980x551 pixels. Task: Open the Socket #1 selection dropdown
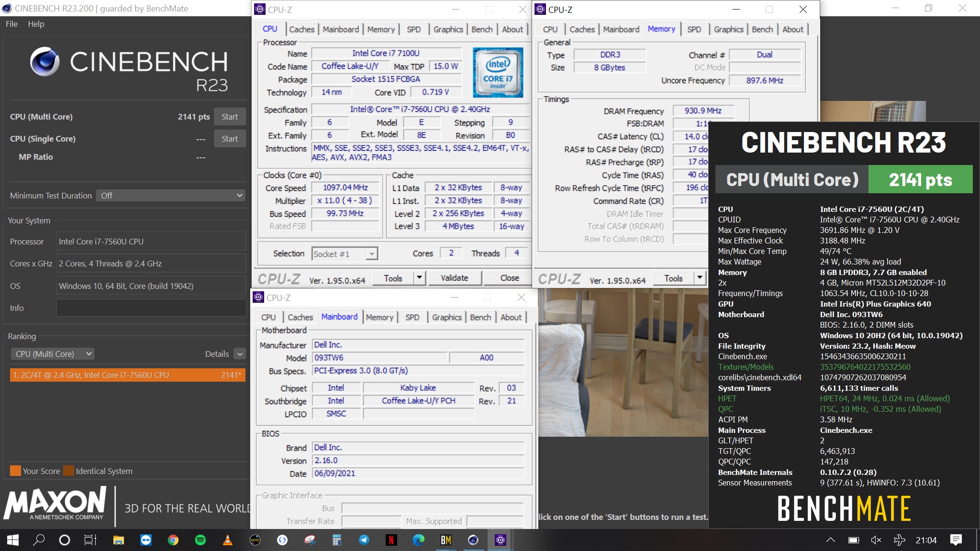tap(345, 254)
